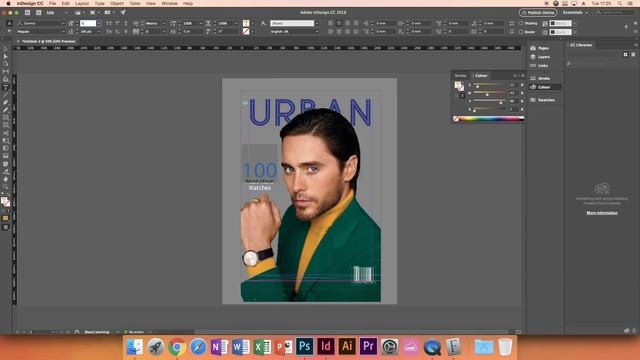
Task: Open the Window menu
Action: [169, 3]
